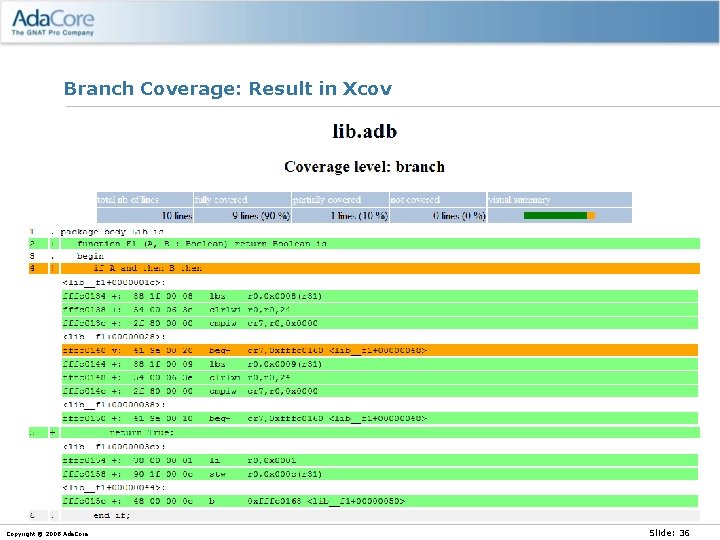Click the fffc015c b branch instruction row

pos(380,501)
